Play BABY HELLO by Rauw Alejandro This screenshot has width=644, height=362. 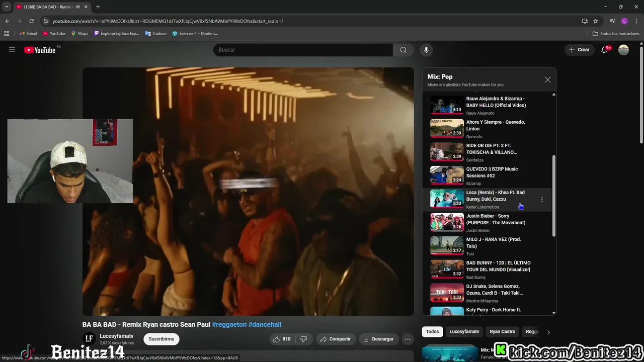[x=447, y=105]
